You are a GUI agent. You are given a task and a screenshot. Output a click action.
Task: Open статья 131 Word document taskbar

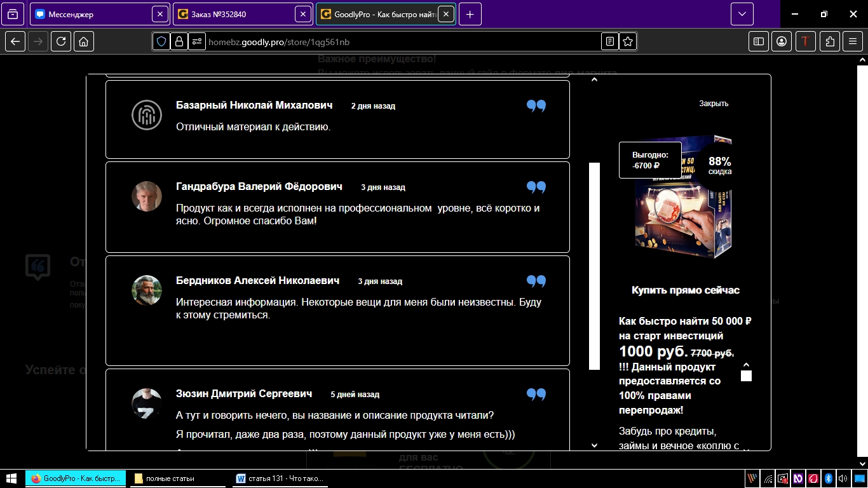pyautogui.click(x=280, y=478)
